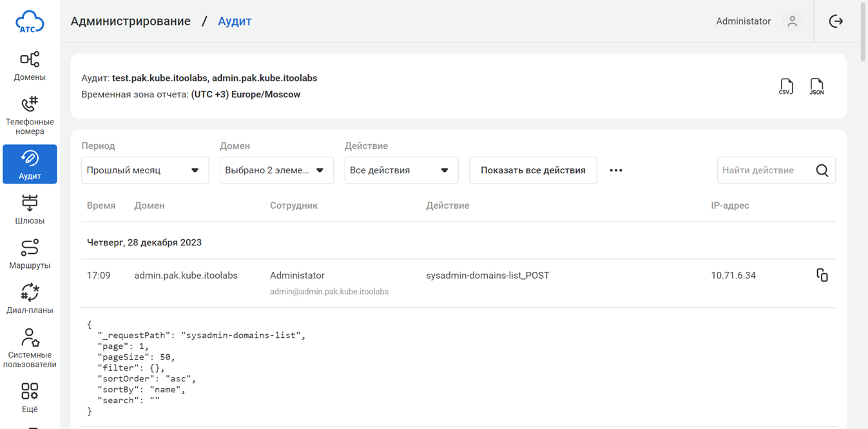Expand Ещё in the sidebar

pyautogui.click(x=30, y=397)
